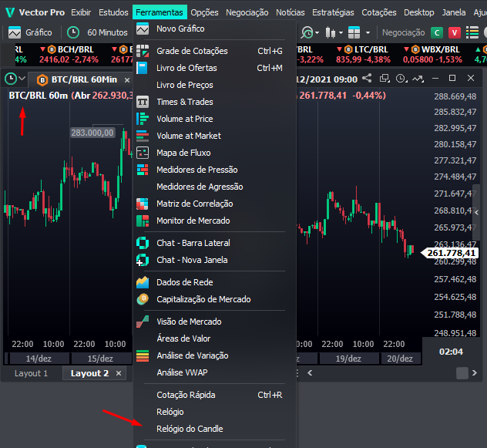Image resolution: width=487 pixels, height=448 pixels.
Task: Click the Vector Pro logo
Action: point(10,12)
